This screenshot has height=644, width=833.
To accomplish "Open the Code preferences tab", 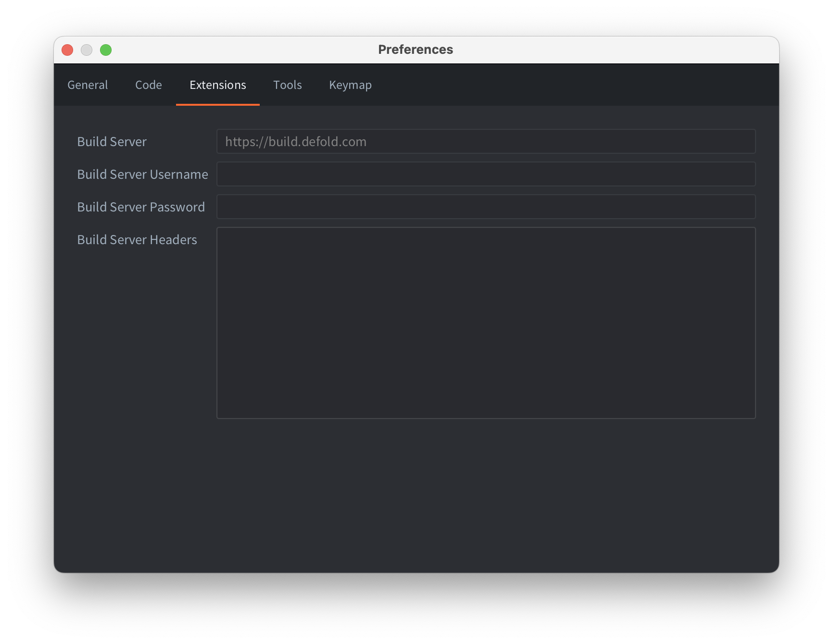I will point(148,85).
